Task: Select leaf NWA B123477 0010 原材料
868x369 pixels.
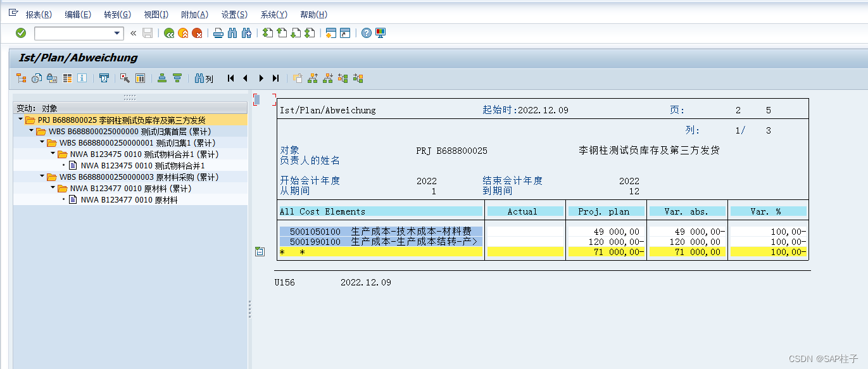Action: 129,199
